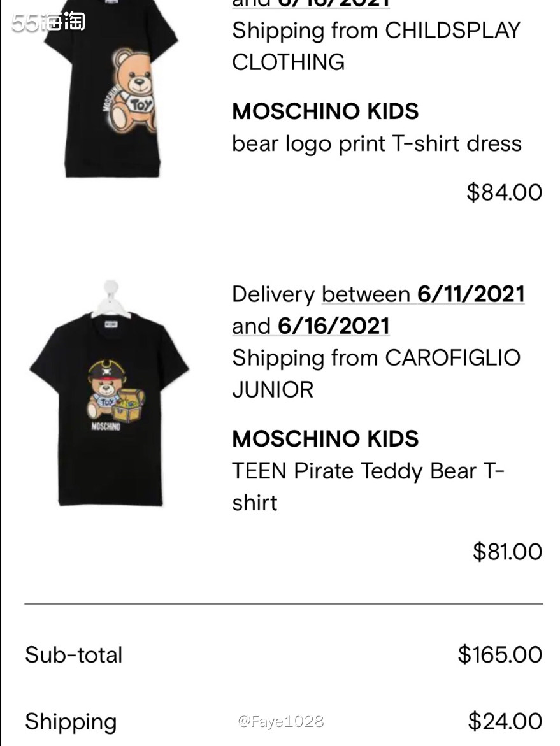The width and height of the screenshot is (560, 746).
Task: Click the $165.00 sub-total amount
Action: 499,654
